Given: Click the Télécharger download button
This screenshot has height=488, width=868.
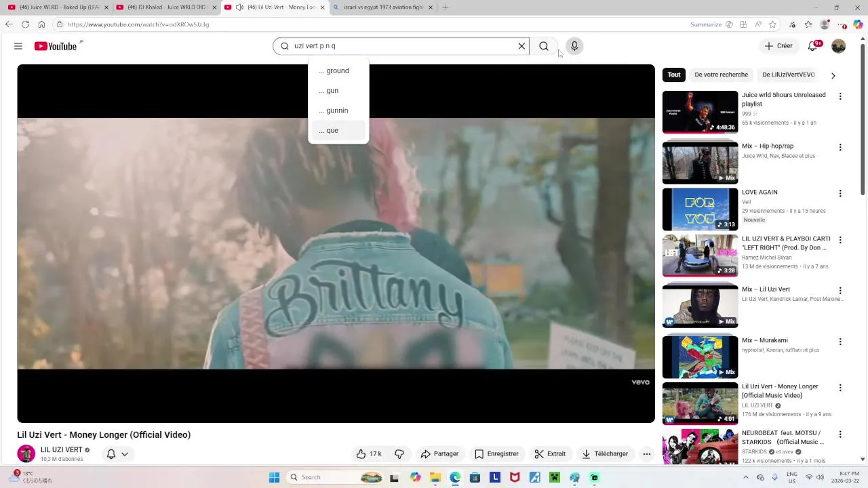Looking at the screenshot, I should click(605, 454).
